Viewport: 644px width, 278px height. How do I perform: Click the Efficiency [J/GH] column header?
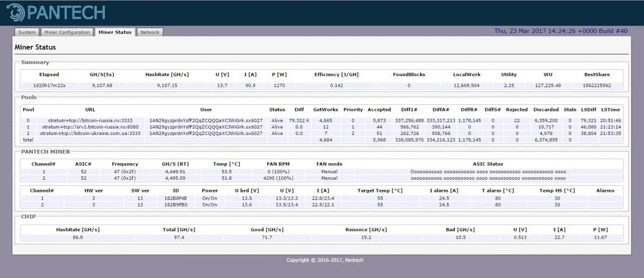[x=336, y=75]
